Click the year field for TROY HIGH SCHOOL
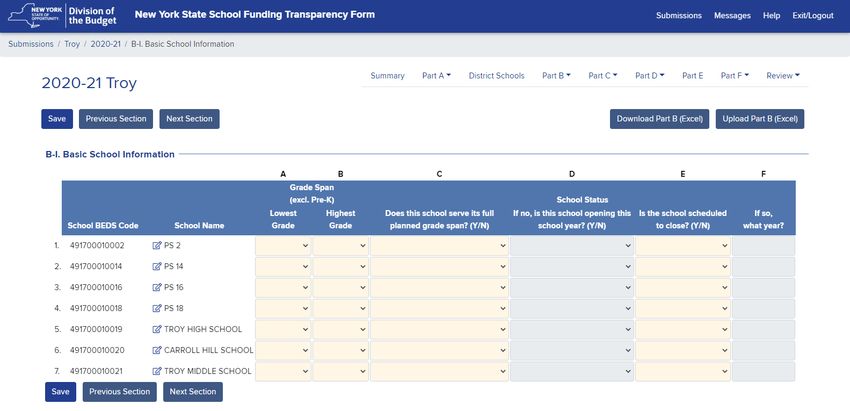 tap(763, 329)
